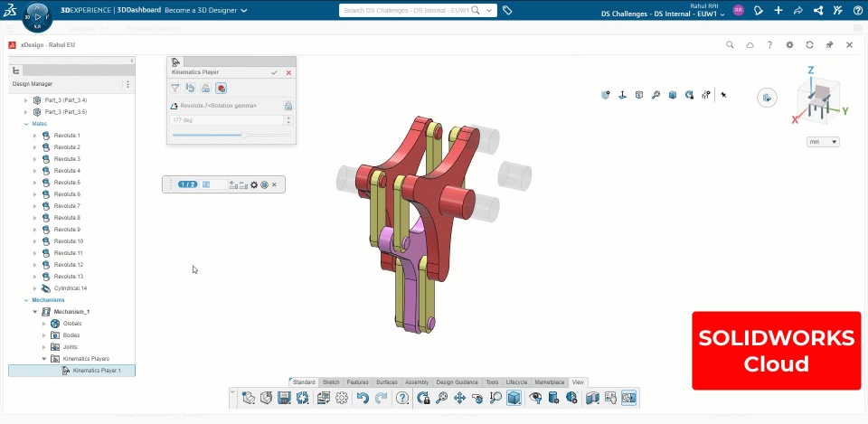This screenshot has height=424, width=868.
Task: Select the rotate-lock view tool
Action: click(x=423, y=398)
